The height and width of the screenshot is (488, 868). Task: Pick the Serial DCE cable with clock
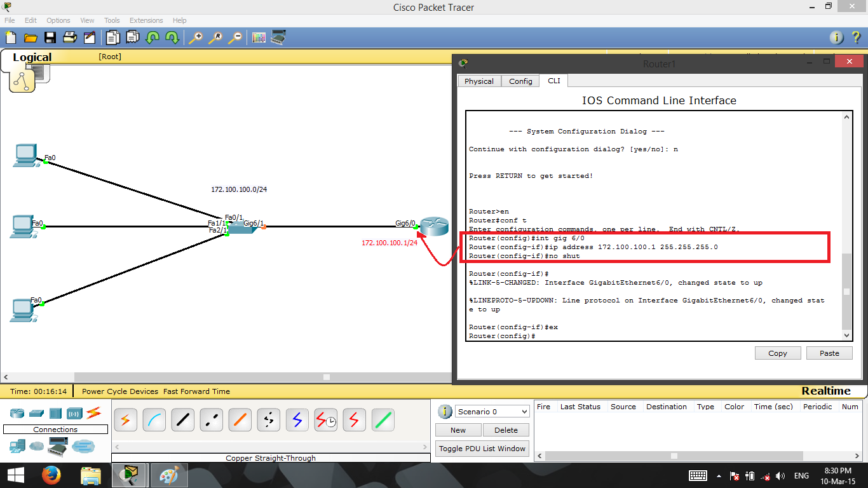[x=325, y=420]
